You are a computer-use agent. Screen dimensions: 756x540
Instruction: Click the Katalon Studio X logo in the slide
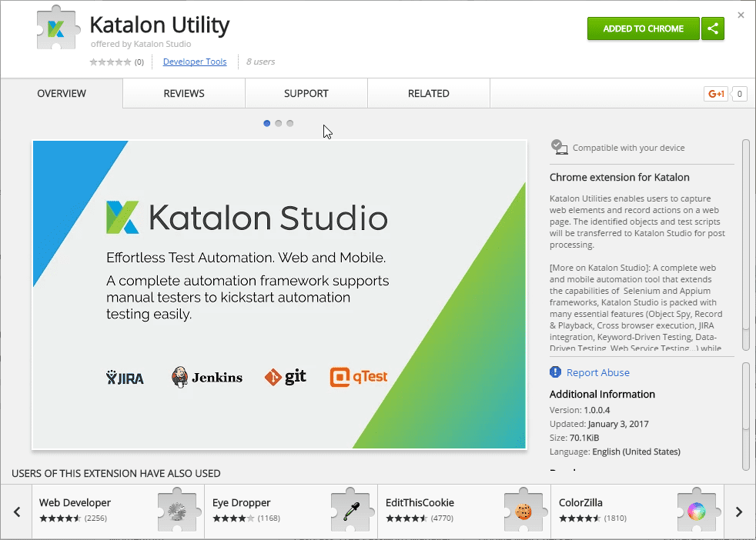pyautogui.click(x=122, y=217)
